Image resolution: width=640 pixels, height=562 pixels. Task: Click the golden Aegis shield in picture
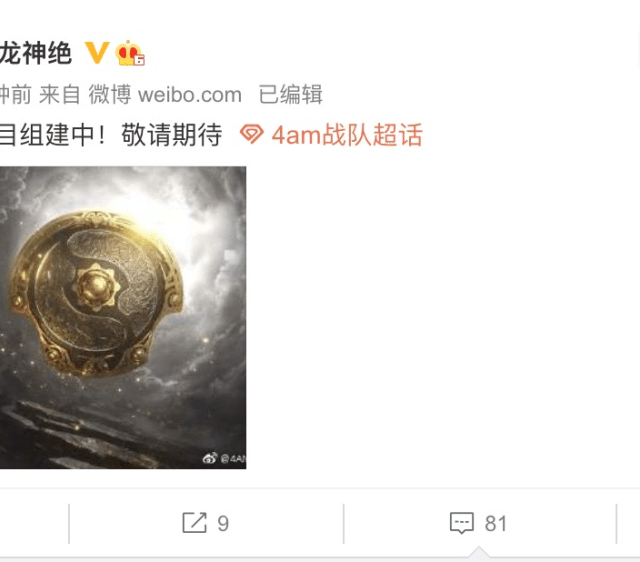point(96,293)
